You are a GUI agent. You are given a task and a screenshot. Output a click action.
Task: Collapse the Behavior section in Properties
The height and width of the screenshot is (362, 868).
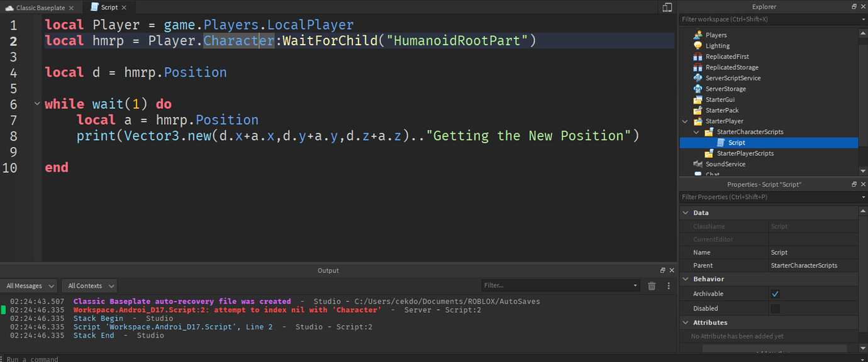686,278
